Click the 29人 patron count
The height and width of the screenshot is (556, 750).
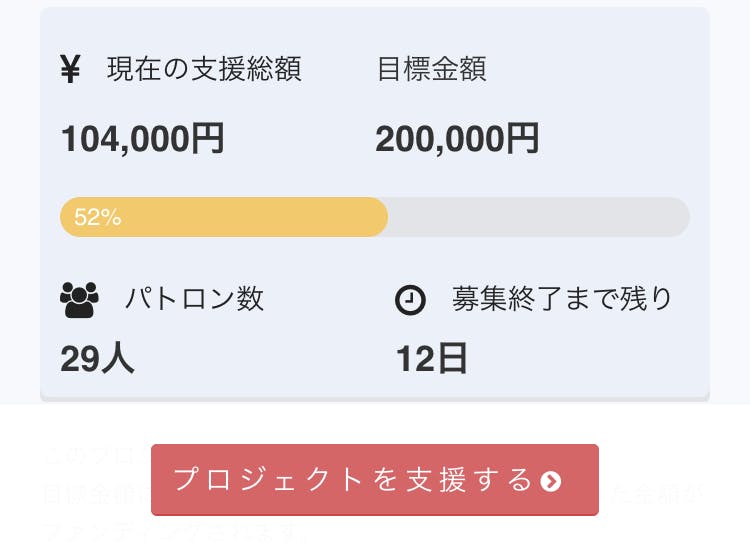point(97,358)
